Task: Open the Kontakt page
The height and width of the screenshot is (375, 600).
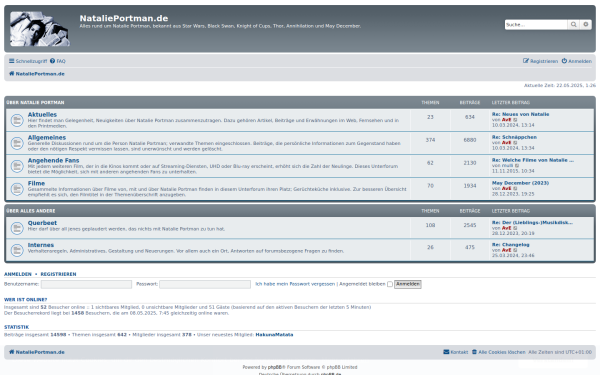Action: tap(456, 352)
